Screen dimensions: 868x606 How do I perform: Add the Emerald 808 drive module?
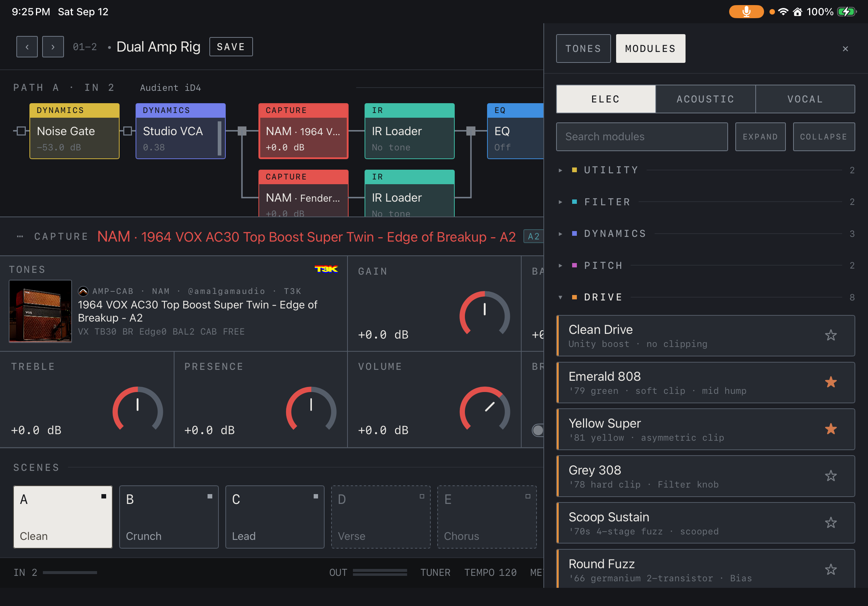pyautogui.click(x=706, y=382)
